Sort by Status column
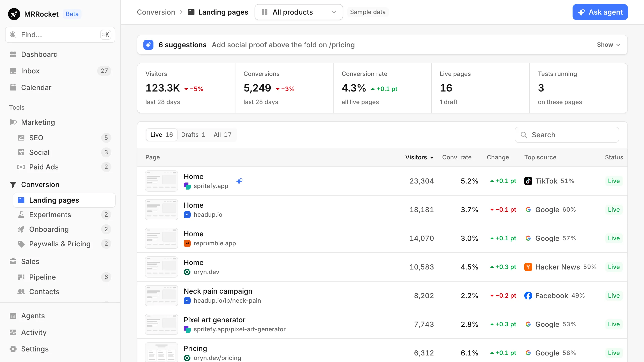The height and width of the screenshot is (362, 644). tap(614, 157)
